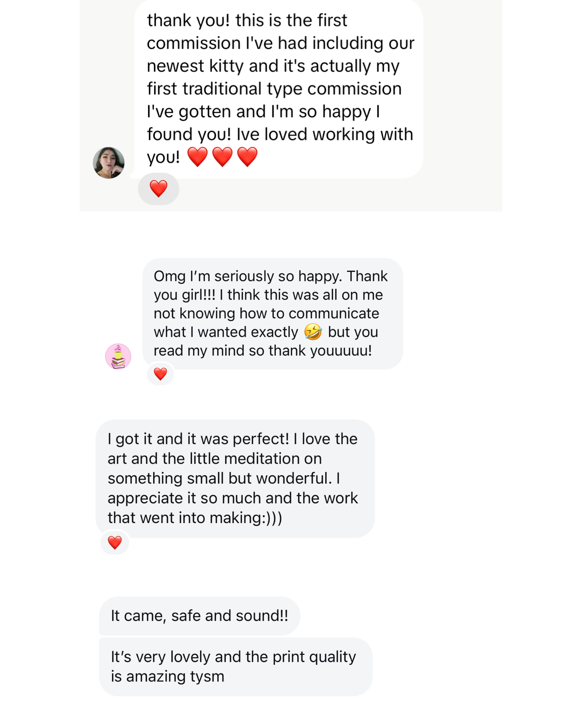Tap the "It came, safe and sound!!" message
The height and width of the screenshot is (728, 582).
pos(199,616)
